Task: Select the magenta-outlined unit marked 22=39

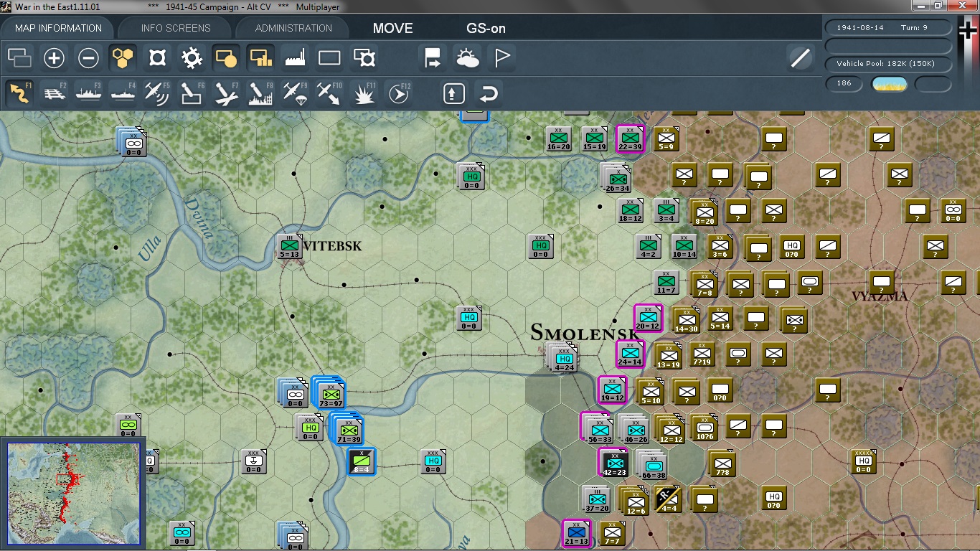Action: 630,138
